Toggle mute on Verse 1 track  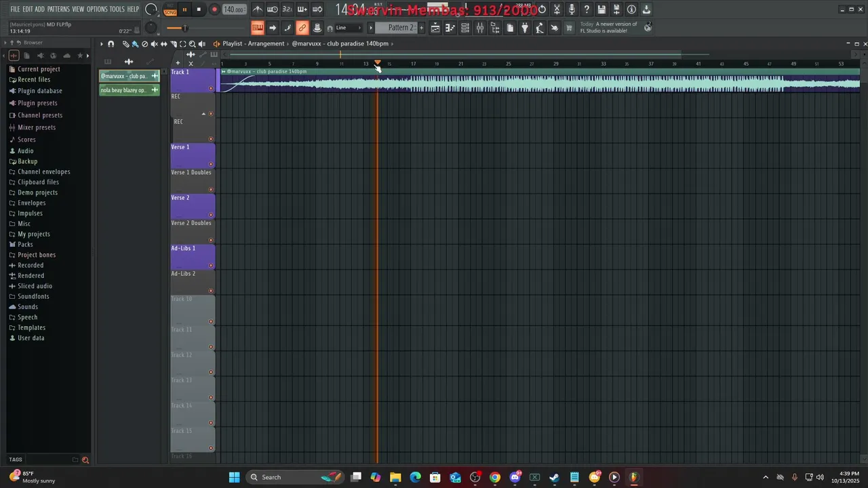[211, 164]
